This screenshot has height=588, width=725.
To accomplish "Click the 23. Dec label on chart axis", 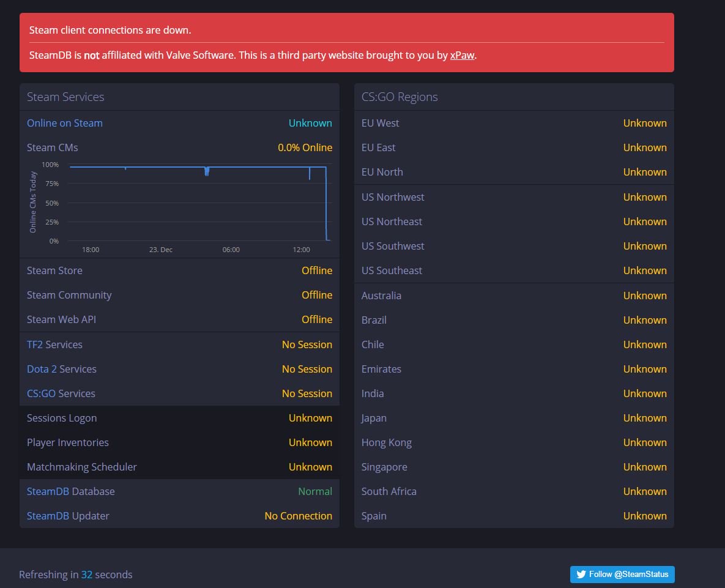I will point(160,250).
